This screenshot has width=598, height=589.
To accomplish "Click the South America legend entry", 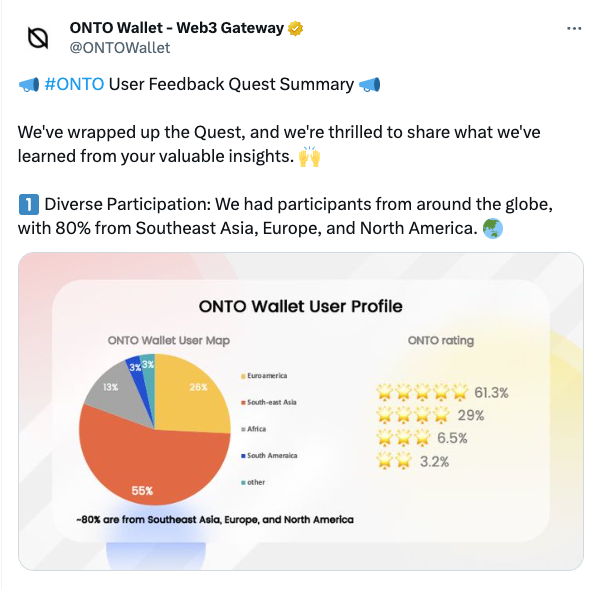I will [x=269, y=456].
